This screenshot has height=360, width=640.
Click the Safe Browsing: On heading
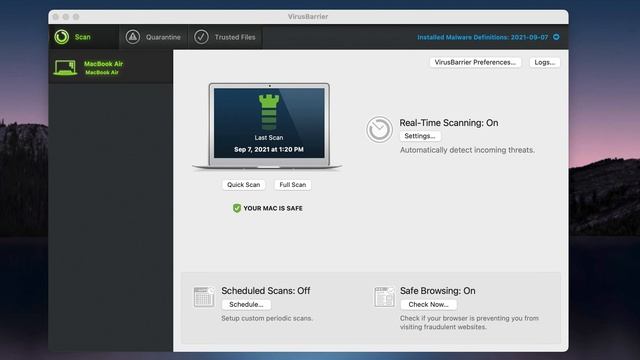click(x=438, y=291)
